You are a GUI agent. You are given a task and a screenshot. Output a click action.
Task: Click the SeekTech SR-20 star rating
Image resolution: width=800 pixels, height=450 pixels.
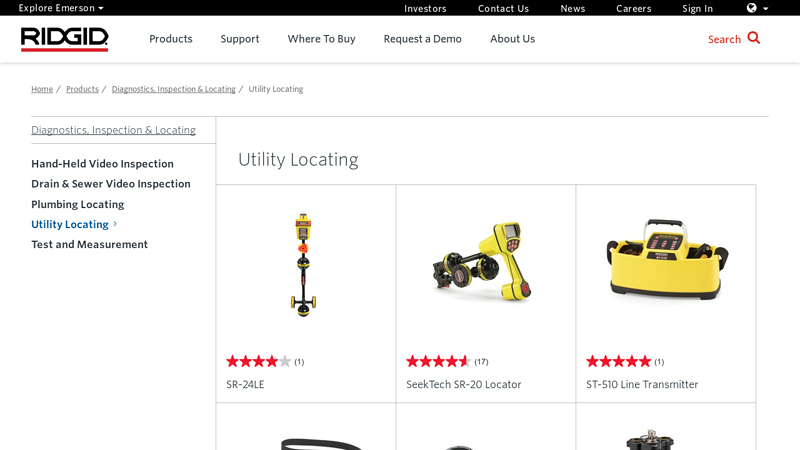point(438,362)
